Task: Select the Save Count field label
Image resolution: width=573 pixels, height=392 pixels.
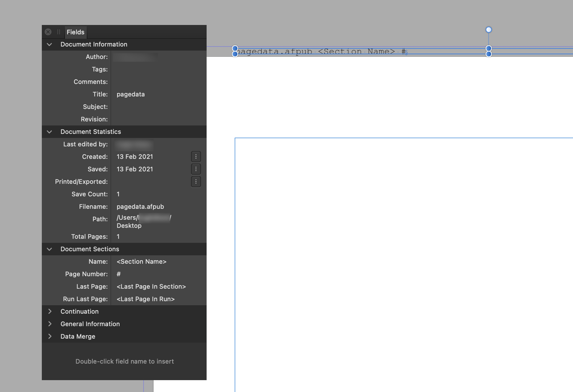Action: (90, 194)
